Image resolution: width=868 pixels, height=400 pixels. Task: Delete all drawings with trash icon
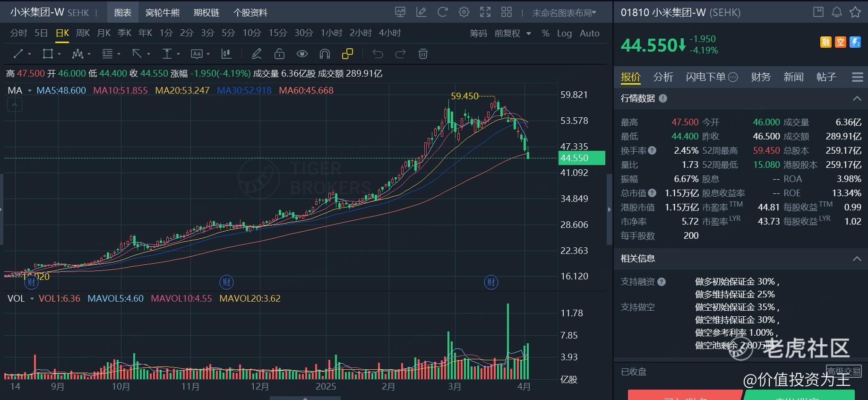coord(423,54)
